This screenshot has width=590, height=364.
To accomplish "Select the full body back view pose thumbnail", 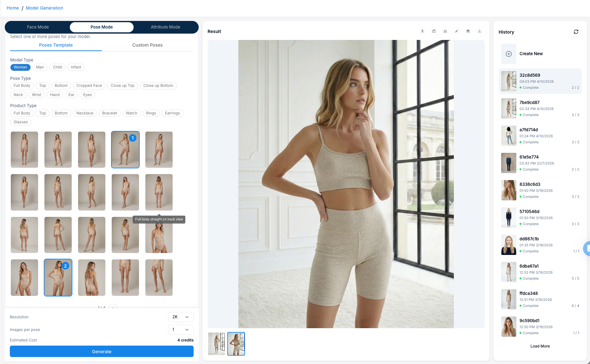I will coord(159,192).
